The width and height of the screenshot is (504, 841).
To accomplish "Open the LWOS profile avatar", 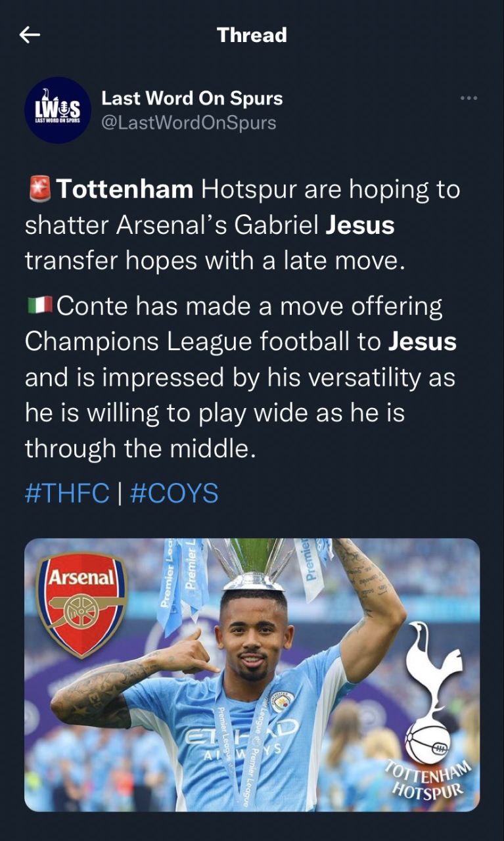I will pos(57,110).
